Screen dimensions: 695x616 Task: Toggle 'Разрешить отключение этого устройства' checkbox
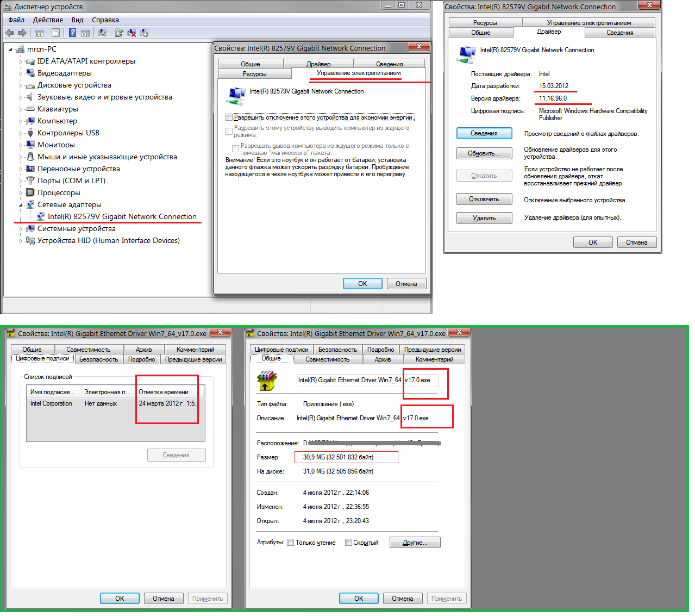tap(229, 117)
